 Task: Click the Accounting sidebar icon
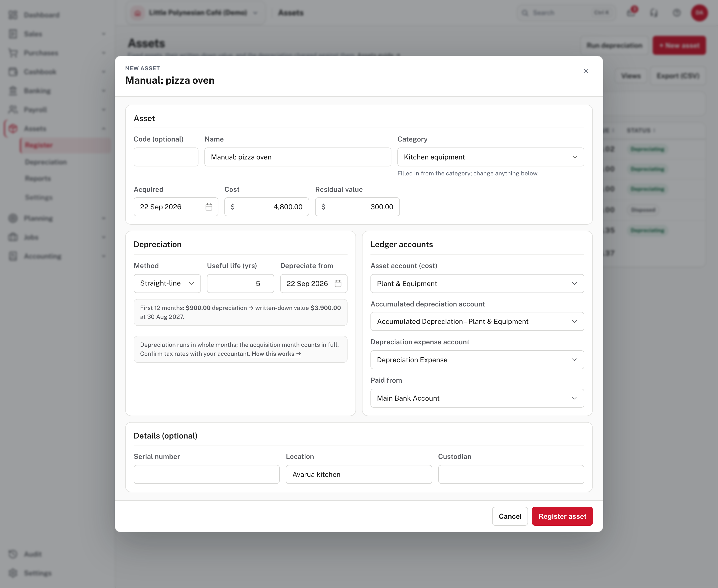tap(13, 256)
